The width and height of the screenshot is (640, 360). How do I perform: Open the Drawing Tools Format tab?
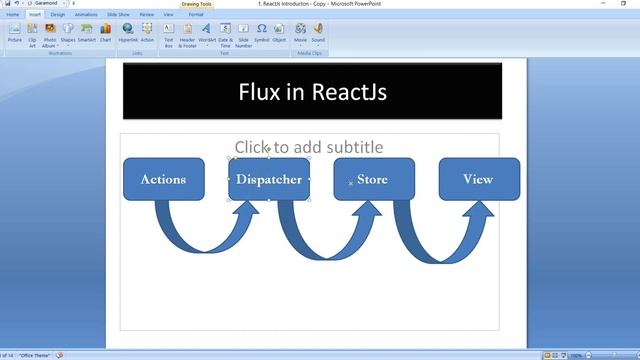coord(196,14)
